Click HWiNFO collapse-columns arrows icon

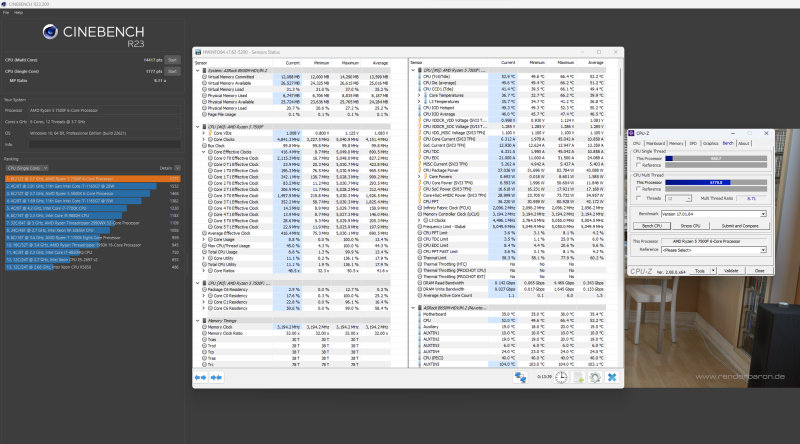point(216,378)
